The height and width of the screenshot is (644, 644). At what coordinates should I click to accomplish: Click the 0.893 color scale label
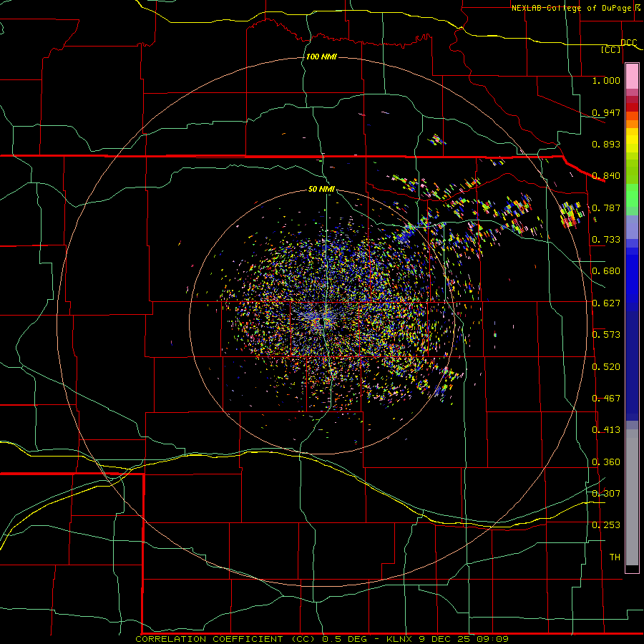click(x=606, y=144)
